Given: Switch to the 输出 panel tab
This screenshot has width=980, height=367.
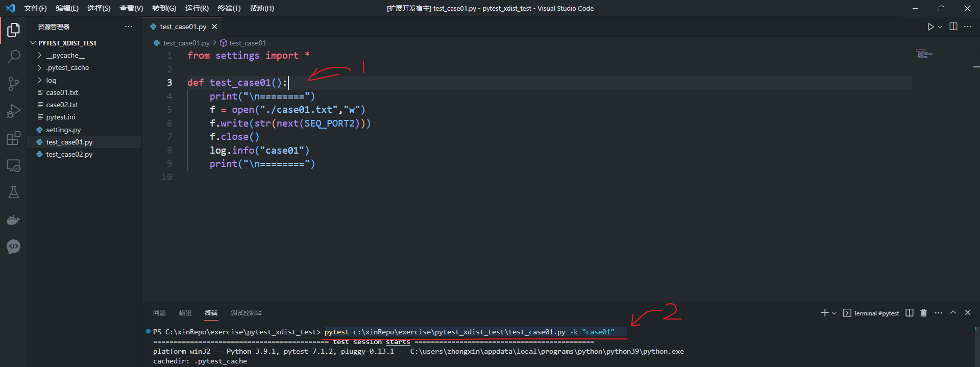Looking at the screenshot, I should coord(185,313).
